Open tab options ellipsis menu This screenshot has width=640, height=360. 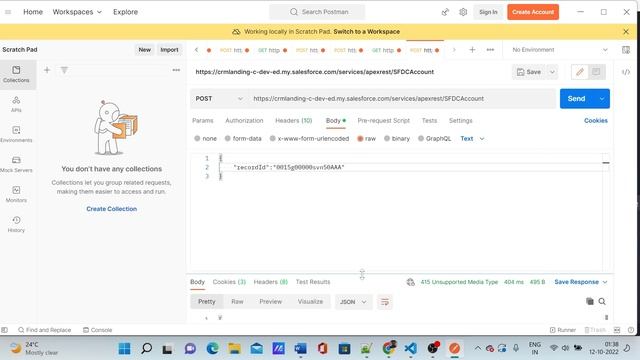(x=490, y=50)
